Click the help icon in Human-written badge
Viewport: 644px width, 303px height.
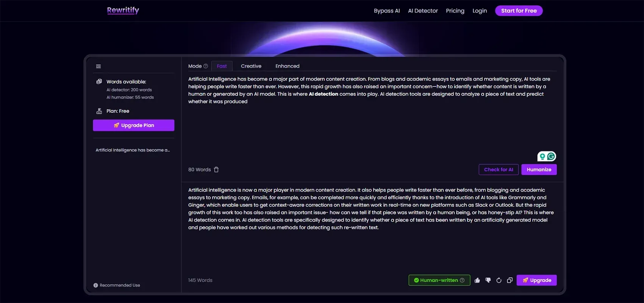coord(462,280)
